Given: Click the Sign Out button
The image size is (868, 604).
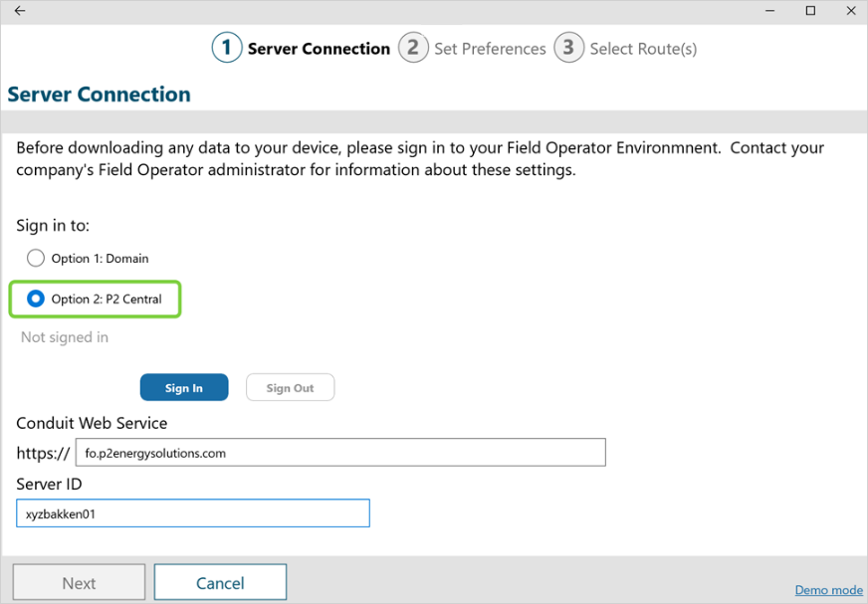Looking at the screenshot, I should coord(290,388).
